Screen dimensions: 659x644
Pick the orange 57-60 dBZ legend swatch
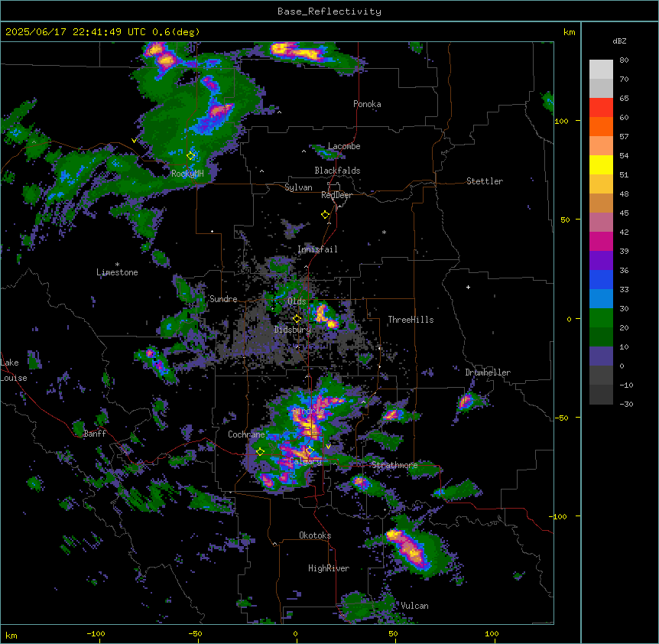pos(601,126)
